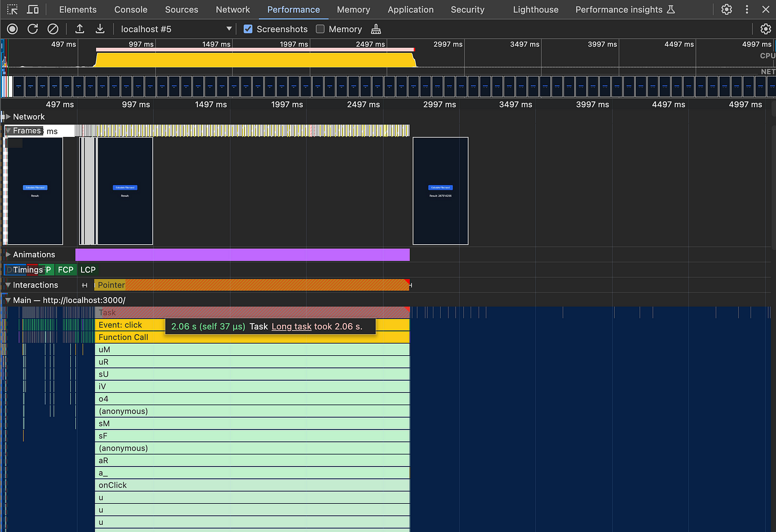This screenshot has width=776, height=532.
Task: Select the Pointer interaction bar
Action: (x=252, y=285)
